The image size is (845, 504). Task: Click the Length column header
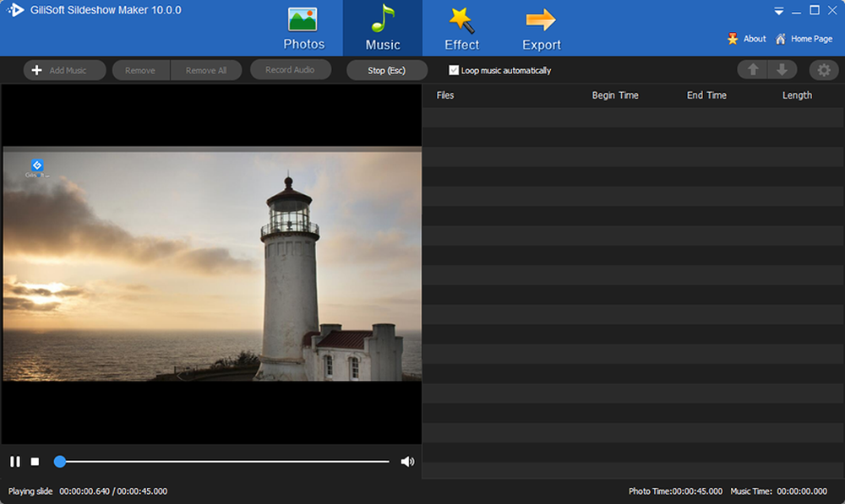coord(797,95)
